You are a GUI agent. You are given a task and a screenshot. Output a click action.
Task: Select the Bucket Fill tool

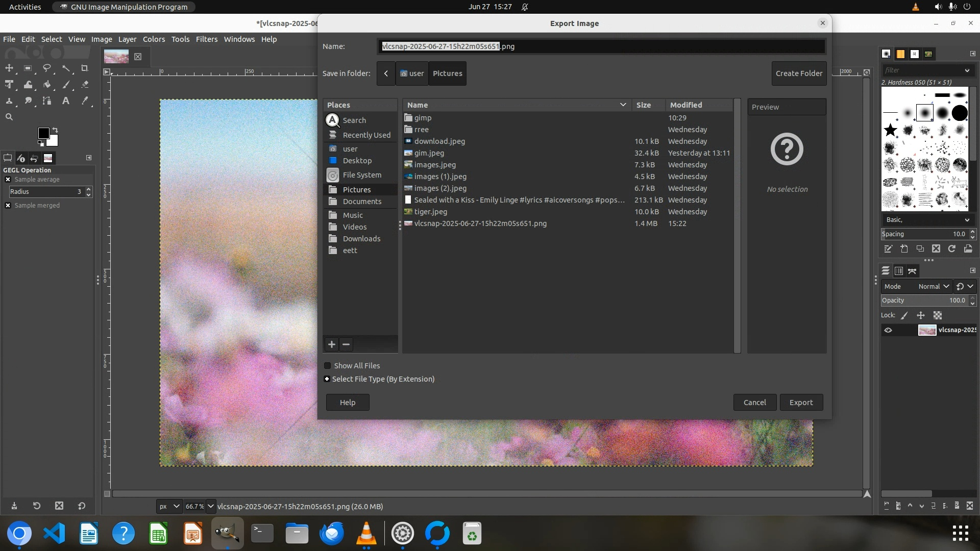pos(47,85)
